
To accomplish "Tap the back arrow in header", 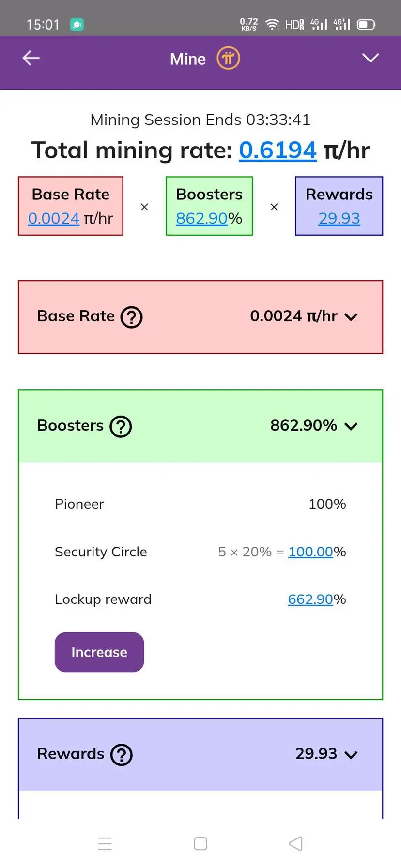I will click(31, 58).
